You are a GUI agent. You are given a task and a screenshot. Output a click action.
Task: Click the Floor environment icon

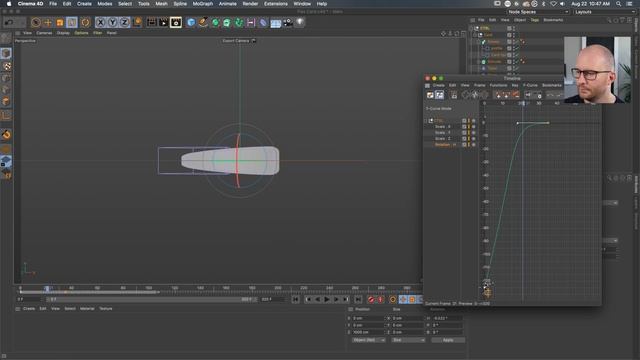[276, 23]
